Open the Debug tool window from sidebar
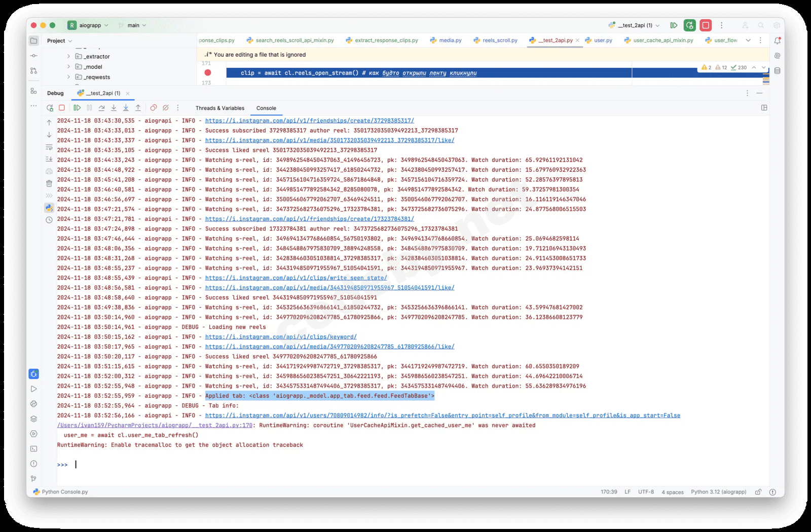The height and width of the screenshot is (532, 811). click(x=34, y=374)
